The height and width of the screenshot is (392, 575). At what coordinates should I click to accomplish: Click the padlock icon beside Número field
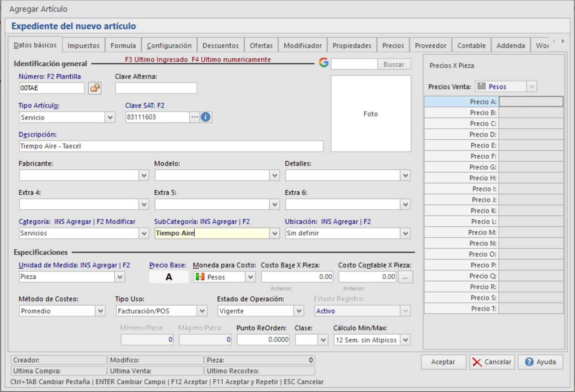95,88
